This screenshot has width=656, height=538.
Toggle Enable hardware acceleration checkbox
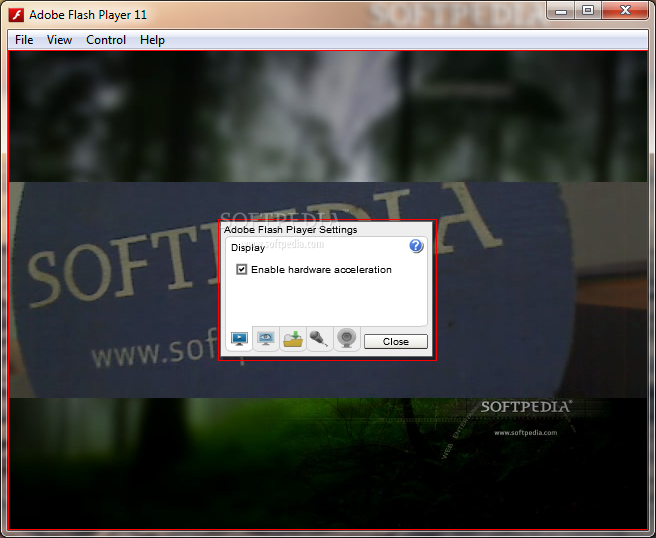coord(241,269)
